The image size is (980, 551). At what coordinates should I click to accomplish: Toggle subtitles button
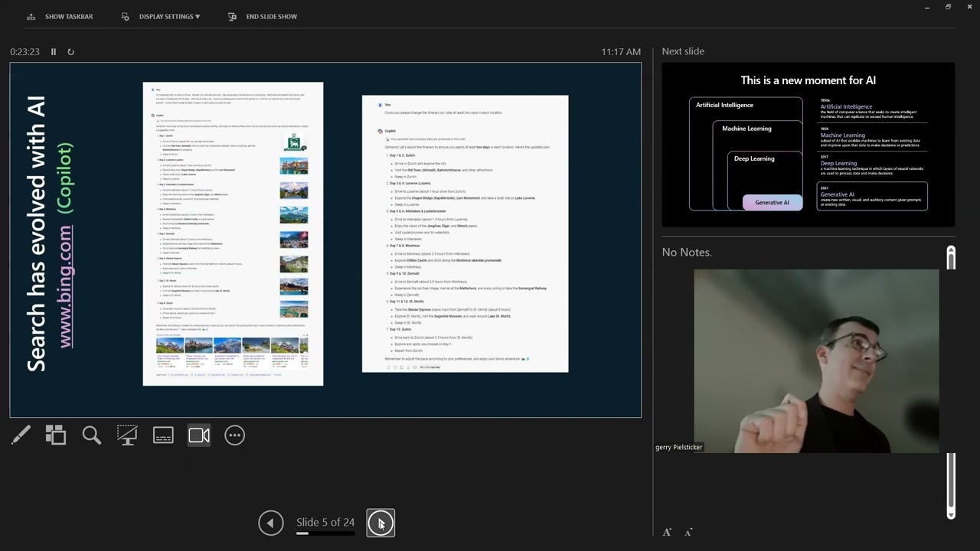[x=163, y=435]
